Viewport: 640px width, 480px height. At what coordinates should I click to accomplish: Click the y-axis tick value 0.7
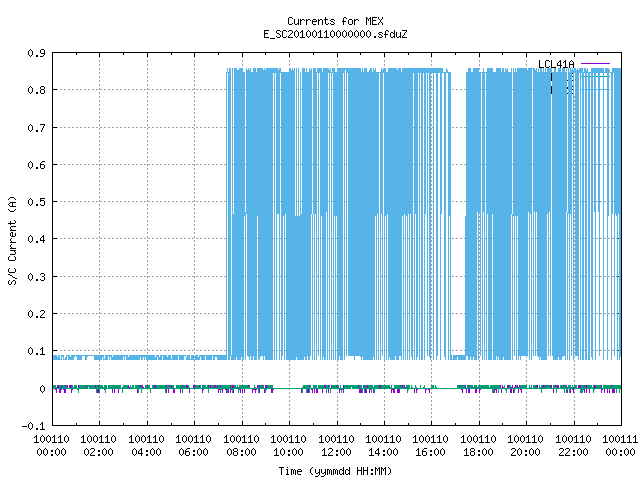click(36, 128)
